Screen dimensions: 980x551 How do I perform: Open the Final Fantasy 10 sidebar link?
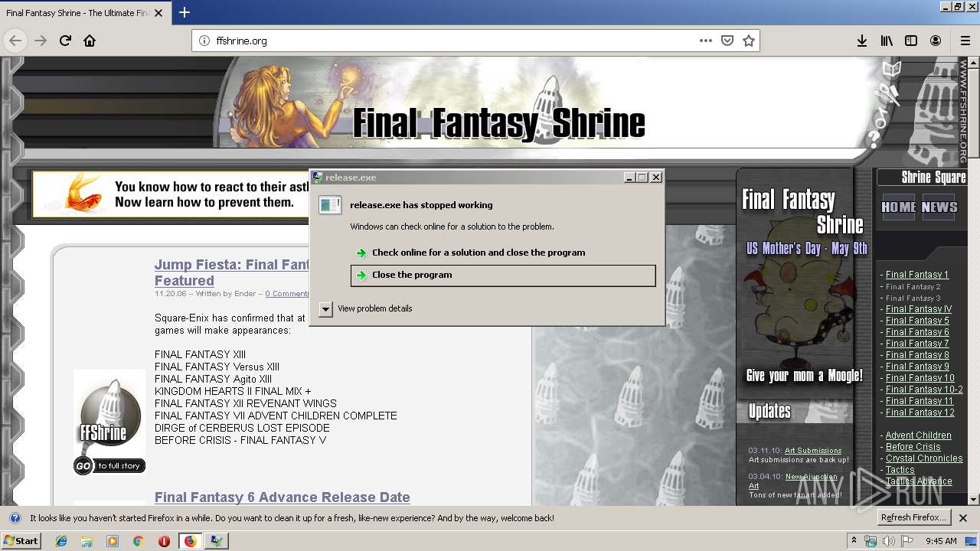[920, 378]
